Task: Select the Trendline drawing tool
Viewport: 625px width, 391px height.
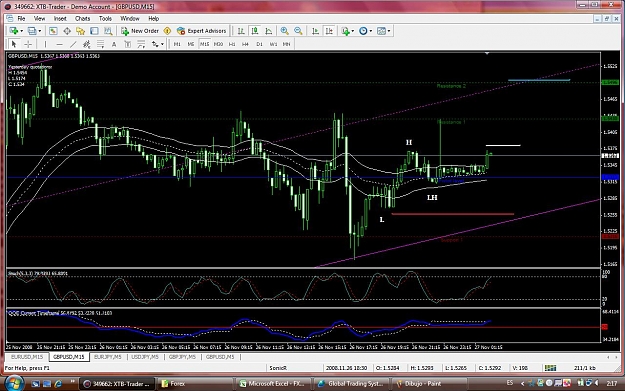Action: coord(73,44)
